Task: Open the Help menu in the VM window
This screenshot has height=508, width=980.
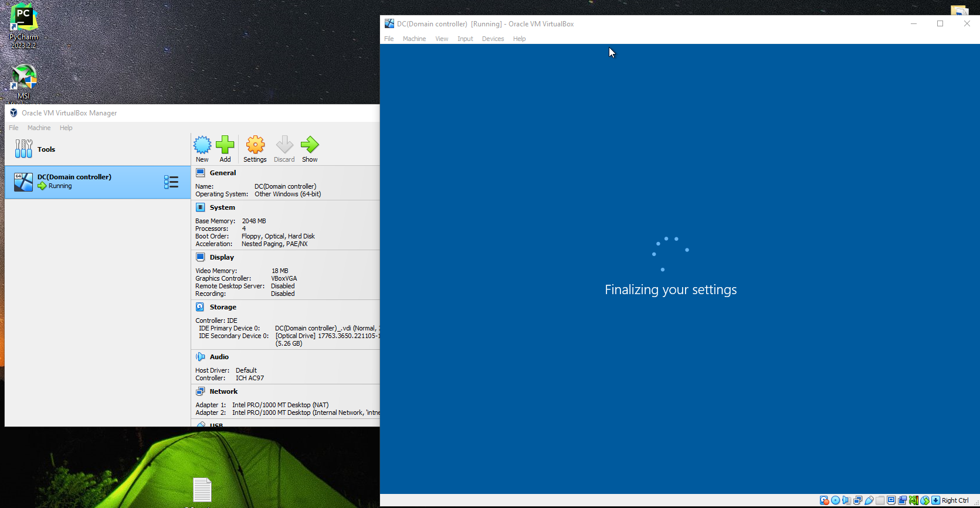Action: (519, 39)
